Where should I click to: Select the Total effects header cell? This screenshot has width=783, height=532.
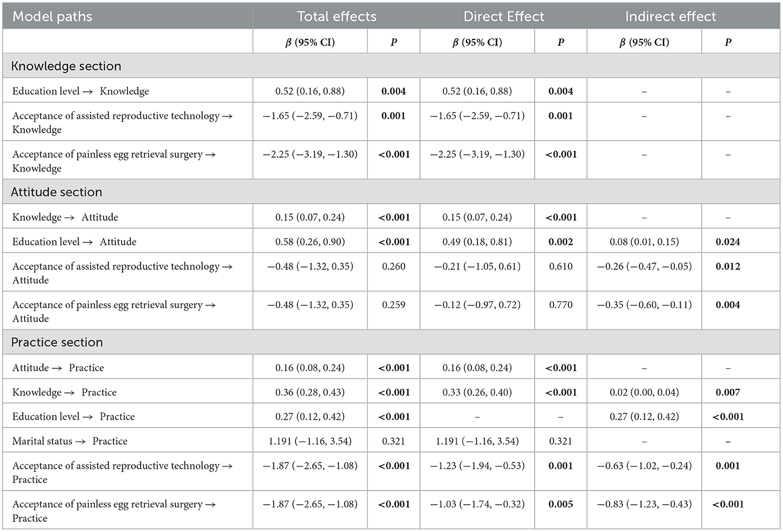(336, 16)
